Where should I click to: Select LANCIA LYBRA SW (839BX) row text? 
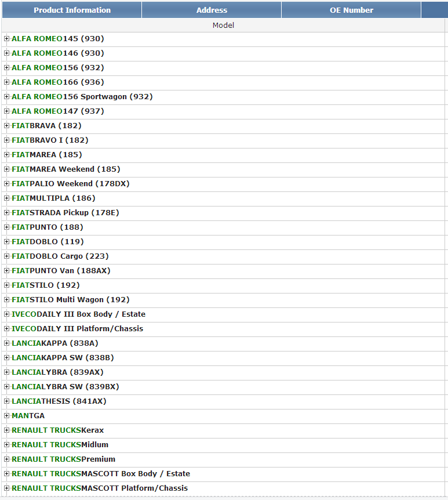(x=65, y=387)
